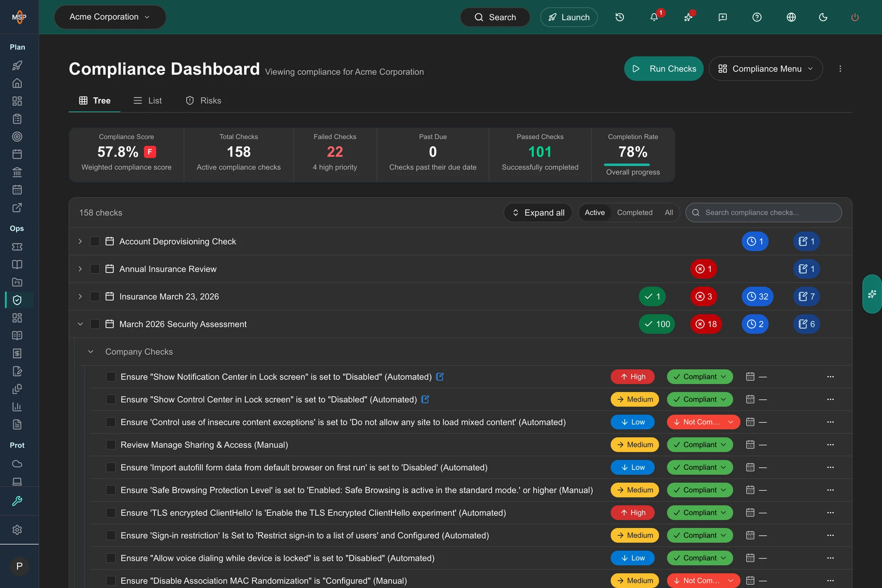The width and height of the screenshot is (882, 588).
Task: Select the Account Deprovisioning Check checkbox
Action: 95,241
